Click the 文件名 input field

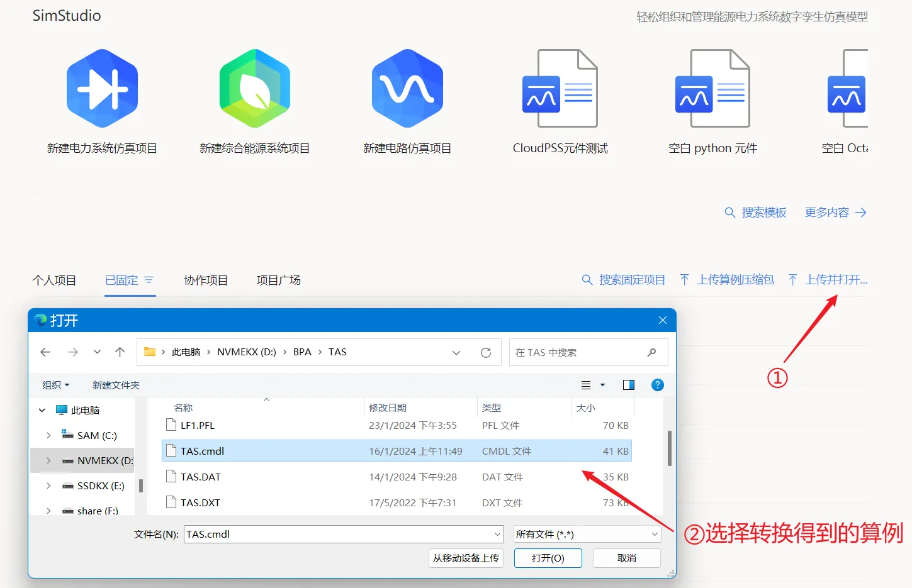[x=344, y=535]
